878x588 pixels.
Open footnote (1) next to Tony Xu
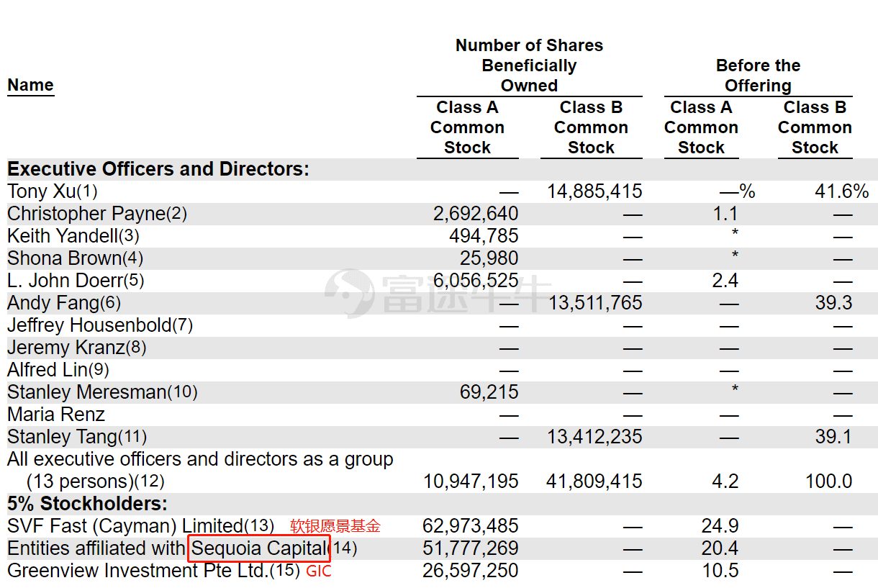click(86, 192)
